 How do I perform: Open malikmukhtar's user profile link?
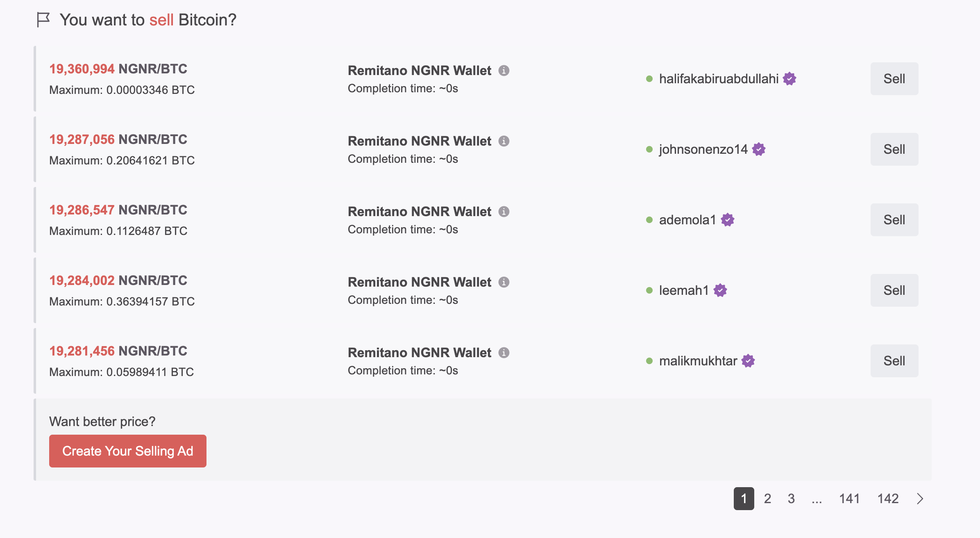pyautogui.click(x=698, y=361)
